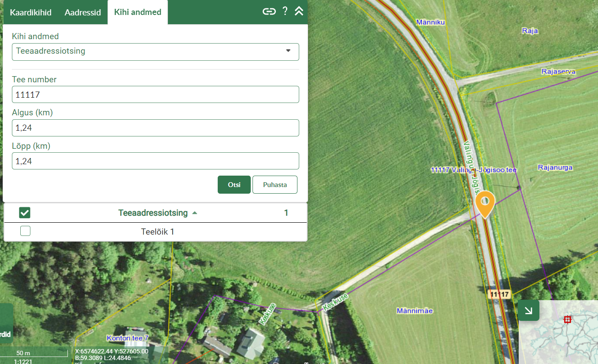Viewport: 598px width, 364px height.
Task: Focus the Tee number input field
Action: click(156, 95)
